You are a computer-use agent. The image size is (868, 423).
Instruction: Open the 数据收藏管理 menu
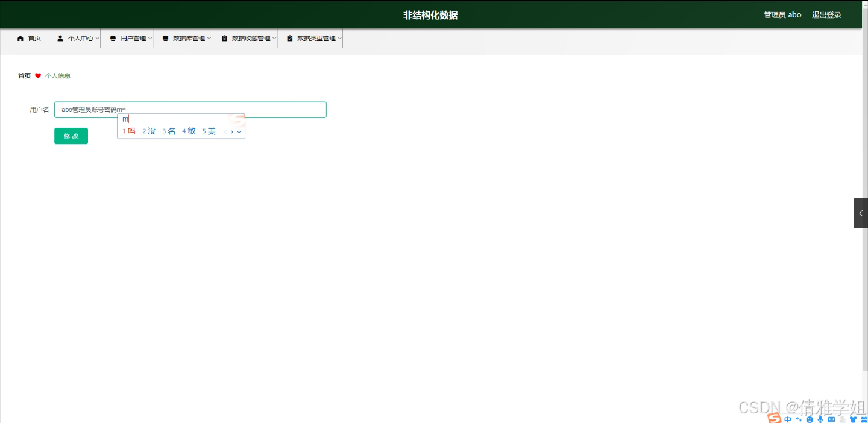[246, 37]
